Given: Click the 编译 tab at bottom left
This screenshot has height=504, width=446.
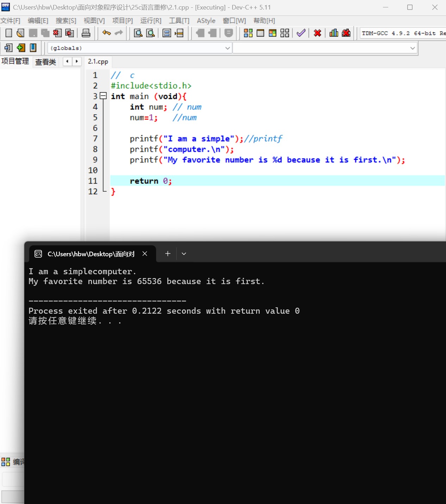Looking at the screenshot, I should coord(13,462).
